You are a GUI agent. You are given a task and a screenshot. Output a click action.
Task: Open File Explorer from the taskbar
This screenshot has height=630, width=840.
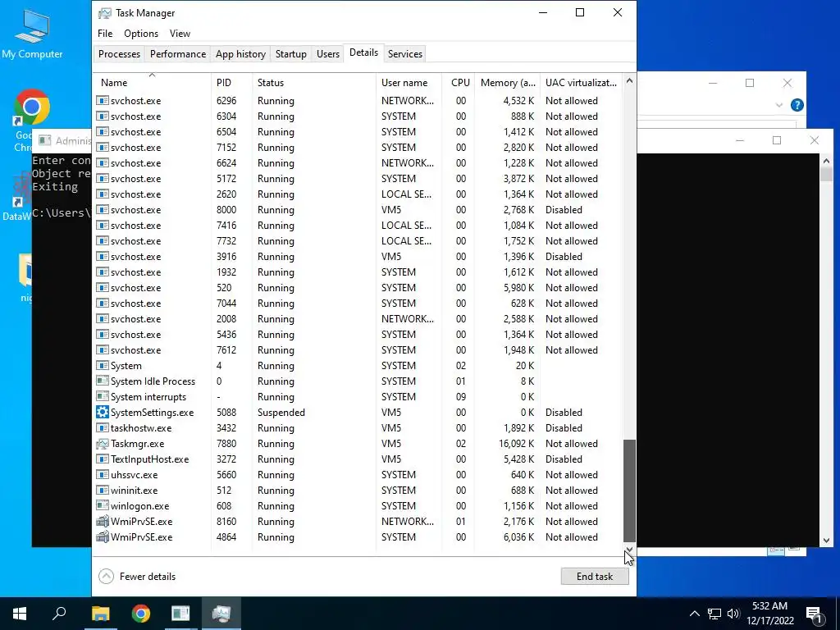pos(100,614)
